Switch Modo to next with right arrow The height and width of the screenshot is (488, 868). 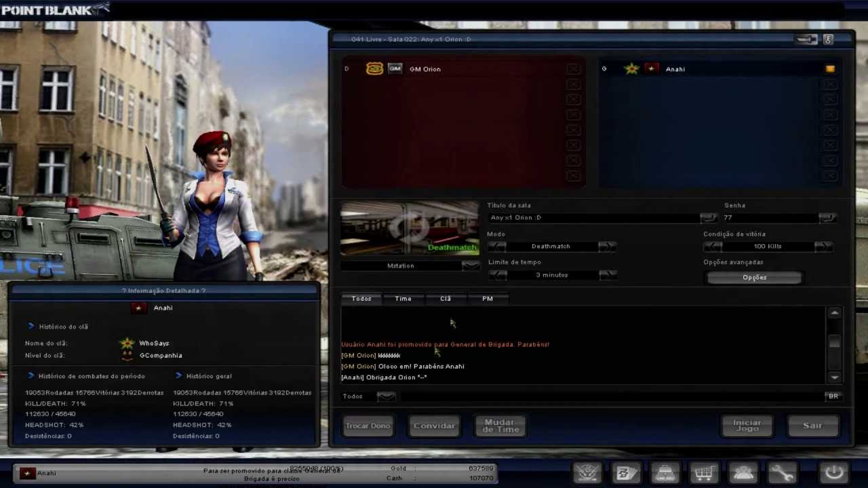(x=608, y=246)
